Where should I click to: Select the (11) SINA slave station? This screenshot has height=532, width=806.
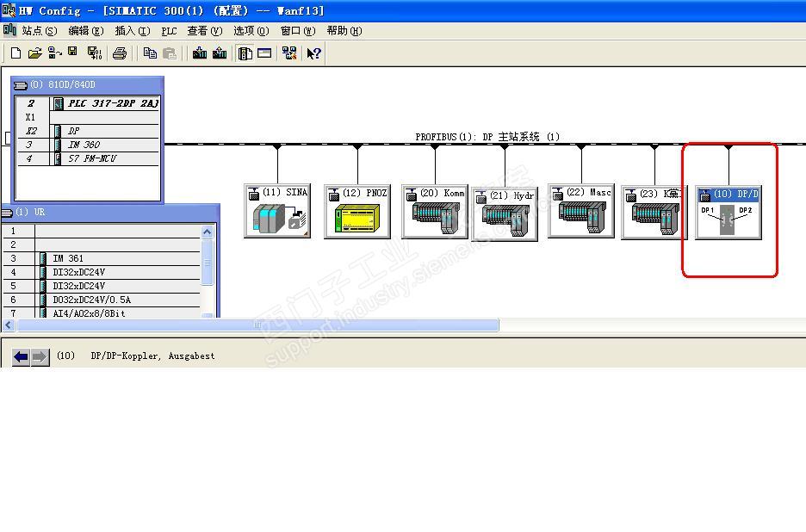click(277, 211)
